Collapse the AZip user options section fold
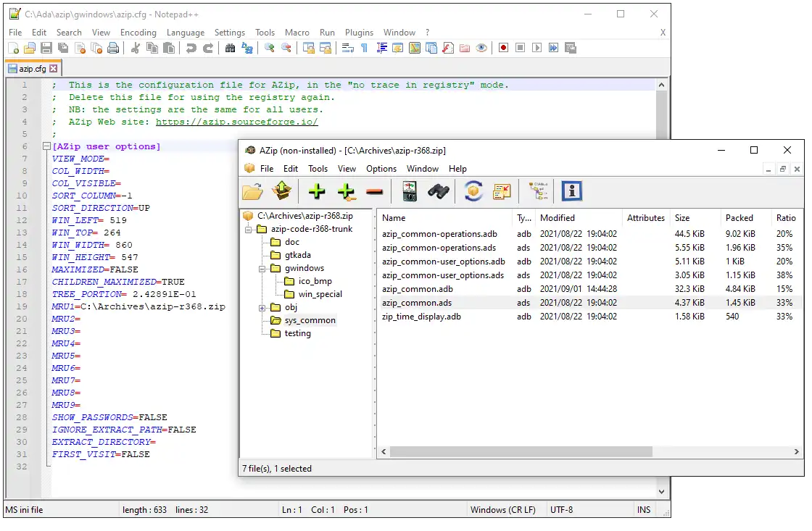Viewport: 812px width, 531px height. click(x=46, y=146)
